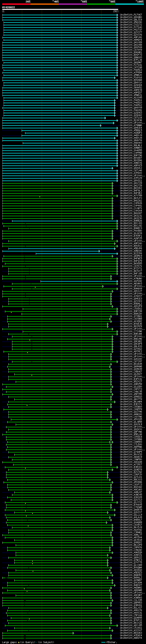Click the cyan alignment bar for UniRef100_A5BJP6

62,249
